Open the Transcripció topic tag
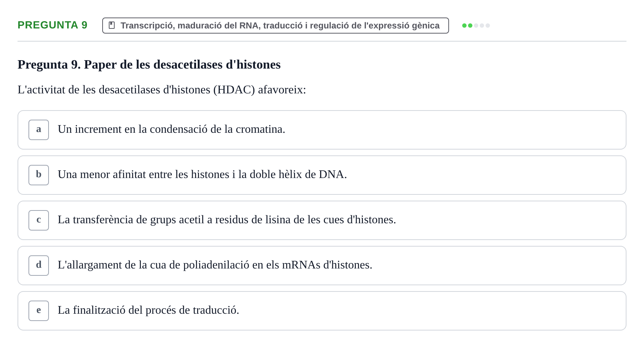 click(276, 26)
